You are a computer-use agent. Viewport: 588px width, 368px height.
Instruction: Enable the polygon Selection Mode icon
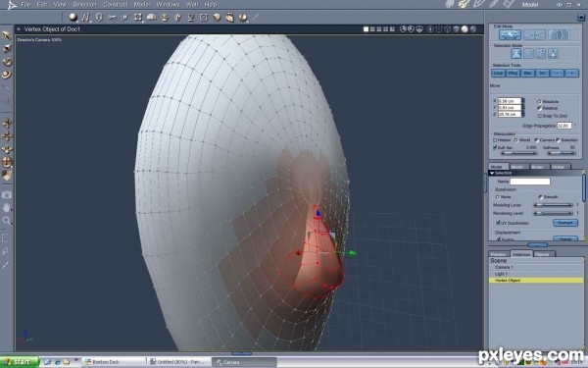coord(553,54)
